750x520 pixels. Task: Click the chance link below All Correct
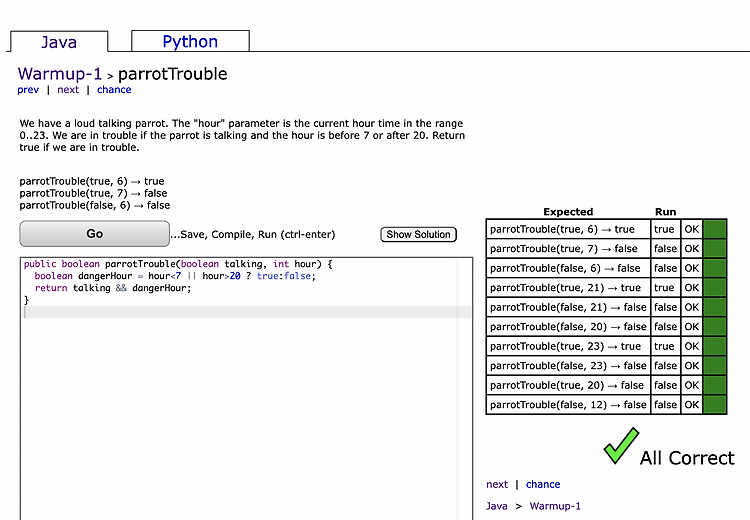coord(543,484)
